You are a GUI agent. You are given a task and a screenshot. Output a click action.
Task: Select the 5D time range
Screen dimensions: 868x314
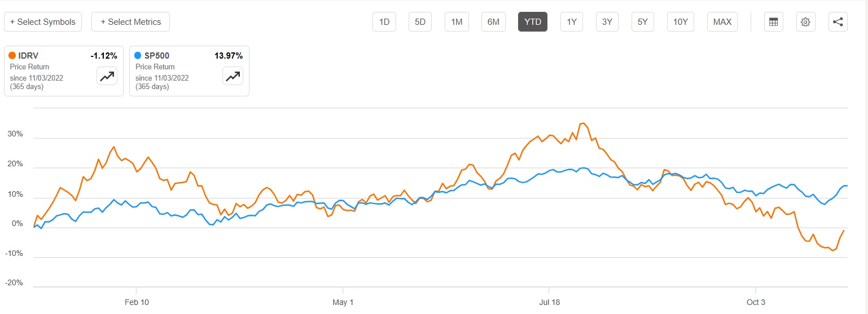(x=420, y=22)
